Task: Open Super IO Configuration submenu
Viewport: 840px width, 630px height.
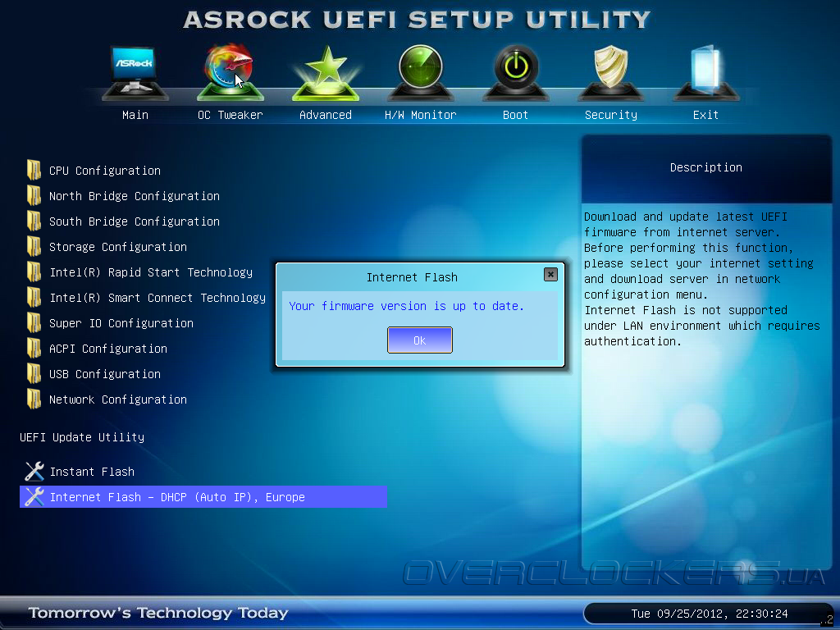Action: [x=121, y=323]
